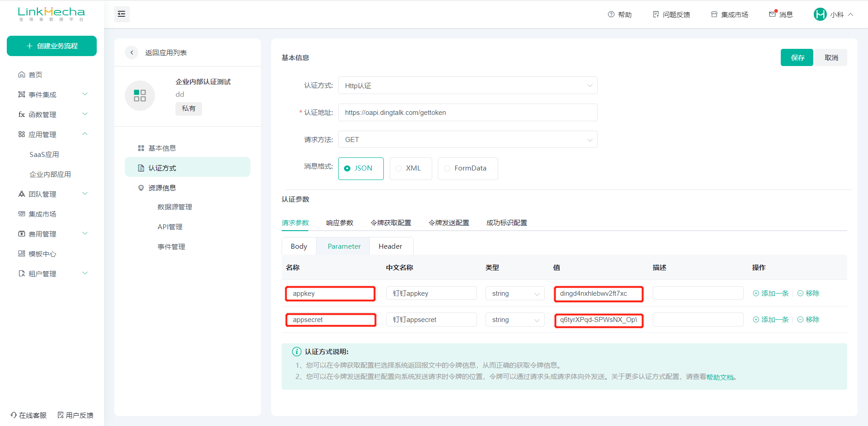Click 移除 in the appkey row
The image size is (868, 426).
[808, 293]
